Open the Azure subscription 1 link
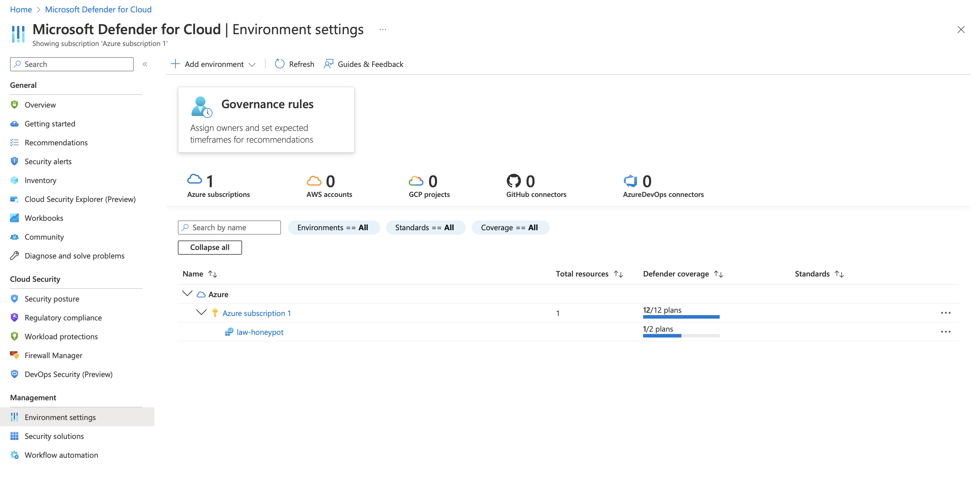This screenshot has height=484, width=980. pos(257,313)
